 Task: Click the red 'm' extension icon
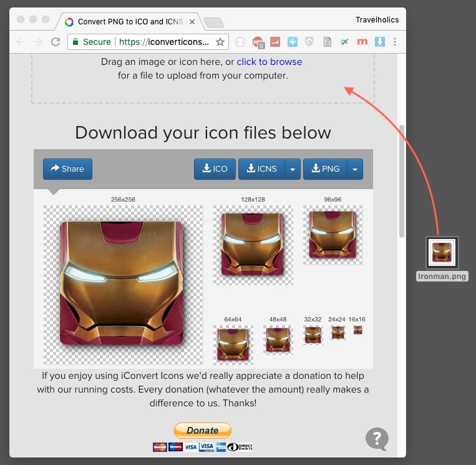362,42
